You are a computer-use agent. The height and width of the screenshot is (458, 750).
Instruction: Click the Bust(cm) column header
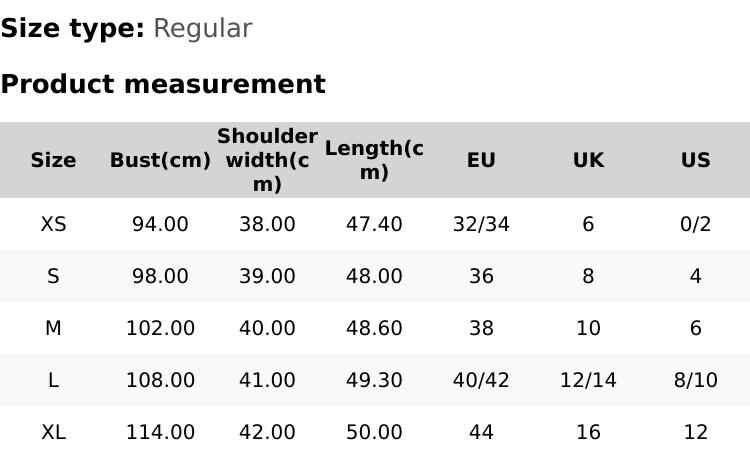[x=160, y=160]
